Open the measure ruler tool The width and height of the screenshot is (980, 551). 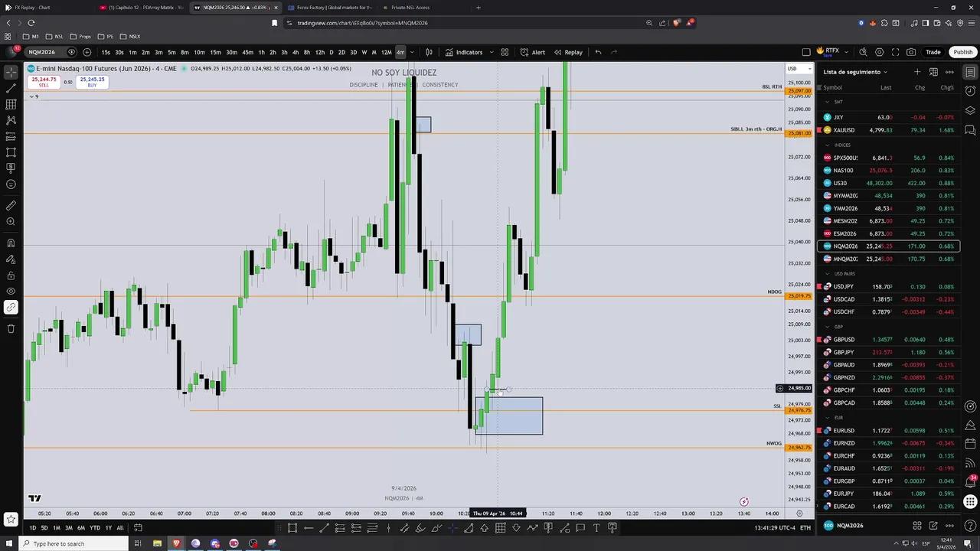(11, 206)
